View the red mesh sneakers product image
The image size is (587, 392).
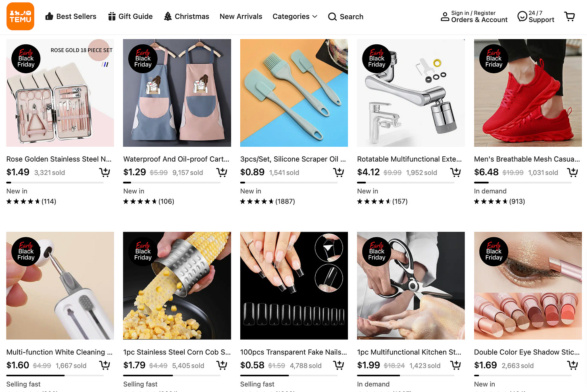click(528, 93)
